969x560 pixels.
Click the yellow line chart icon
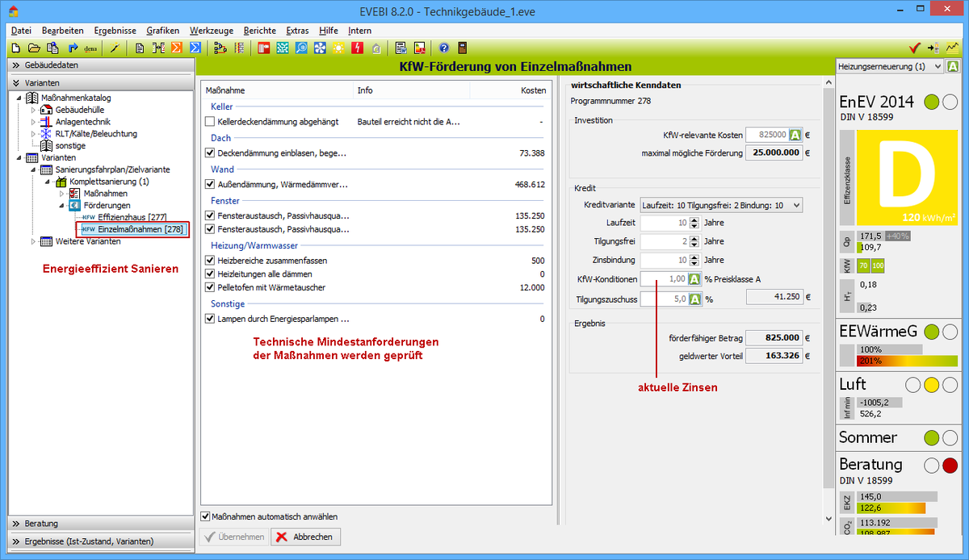953,48
